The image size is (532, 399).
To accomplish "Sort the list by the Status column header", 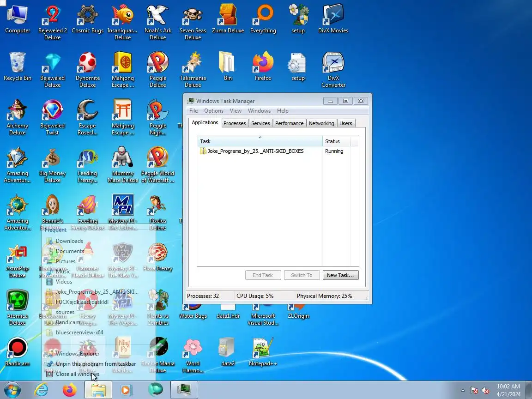I will pyautogui.click(x=337, y=141).
